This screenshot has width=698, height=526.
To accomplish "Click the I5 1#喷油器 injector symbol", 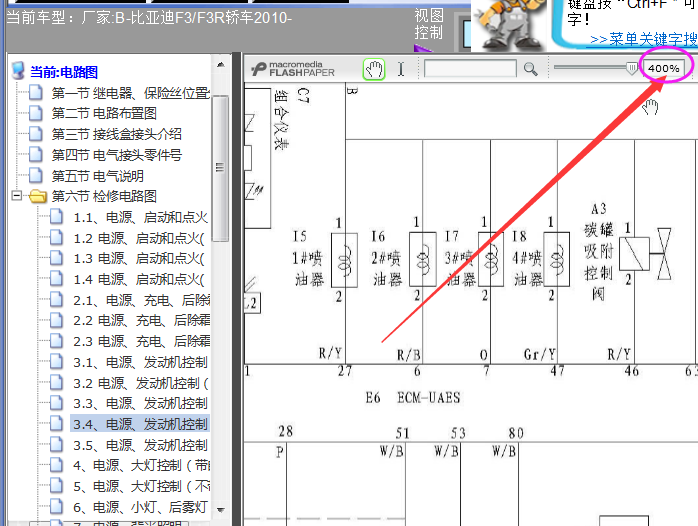I will [344, 260].
